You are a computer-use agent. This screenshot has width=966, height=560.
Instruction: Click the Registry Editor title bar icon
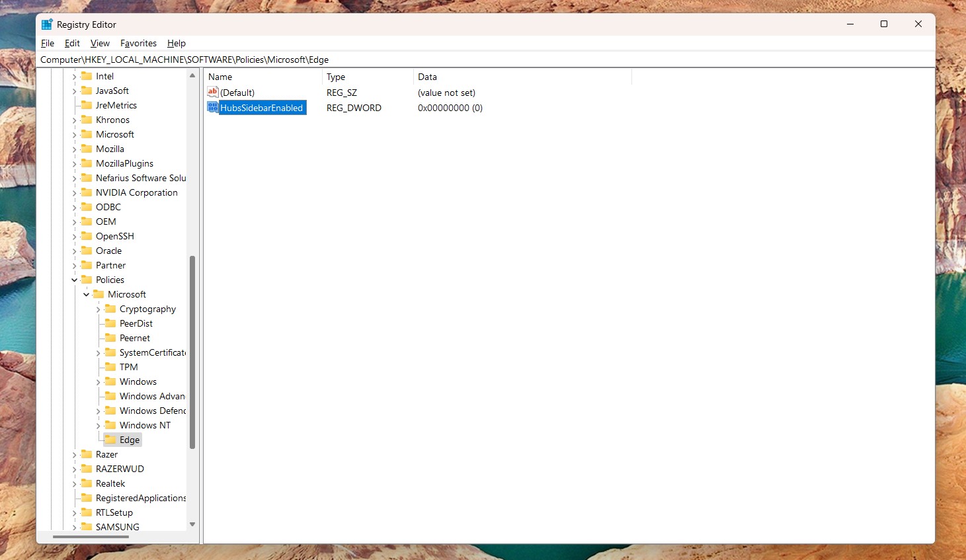47,24
